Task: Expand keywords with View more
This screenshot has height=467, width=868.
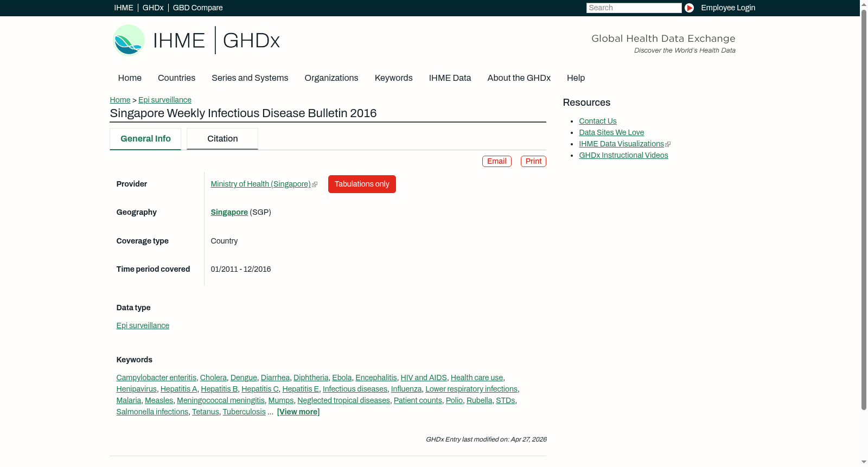Action: coord(298,412)
